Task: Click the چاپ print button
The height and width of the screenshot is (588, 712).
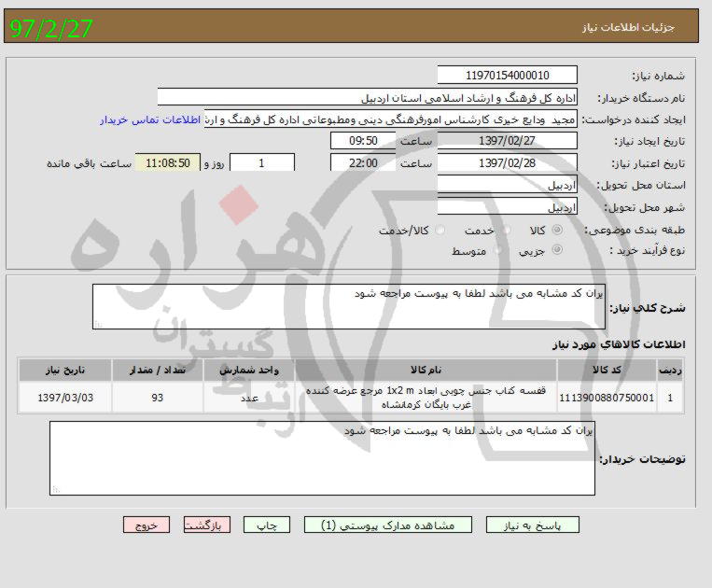Action: click(267, 525)
